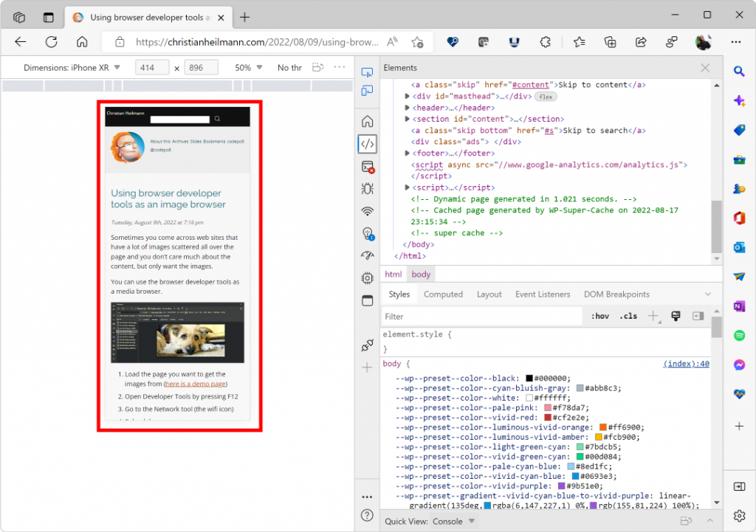Click the #ff6900 vivid-orange swatch
Image resolution: width=756 pixels, height=532 pixels.
(602, 427)
